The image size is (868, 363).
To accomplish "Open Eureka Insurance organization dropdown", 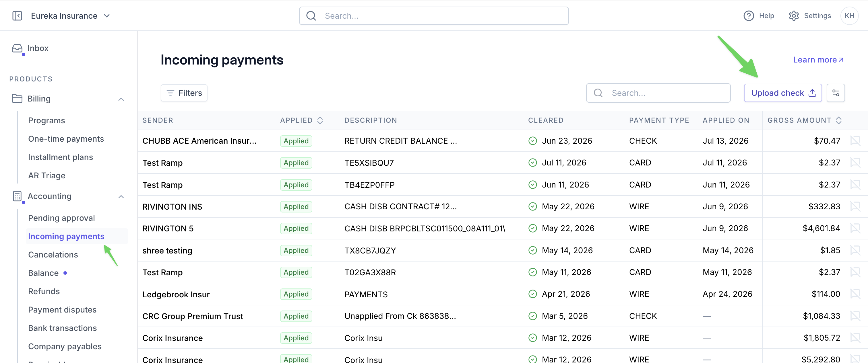I will point(70,16).
